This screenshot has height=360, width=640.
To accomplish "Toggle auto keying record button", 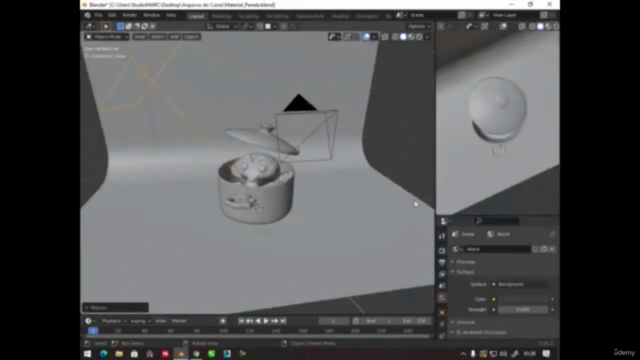I will pos(222,321).
